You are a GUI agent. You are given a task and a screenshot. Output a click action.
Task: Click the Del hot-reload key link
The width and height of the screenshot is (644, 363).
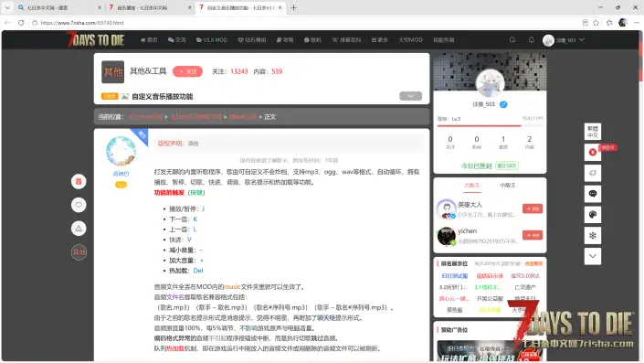tap(198, 271)
